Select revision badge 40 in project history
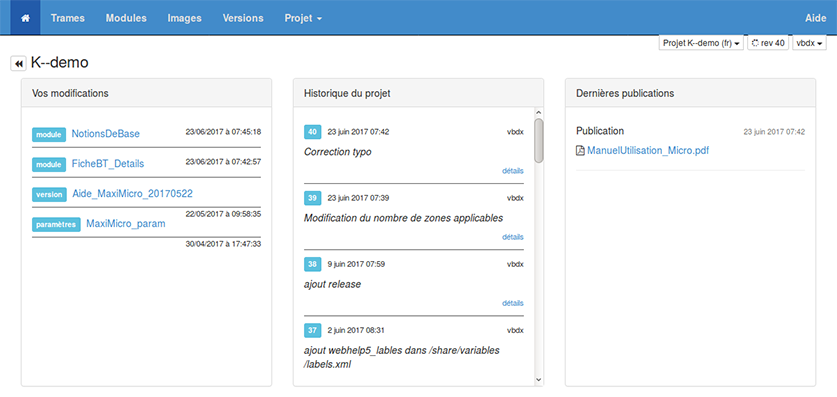Image resolution: width=837 pixels, height=397 pixels. tap(312, 132)
